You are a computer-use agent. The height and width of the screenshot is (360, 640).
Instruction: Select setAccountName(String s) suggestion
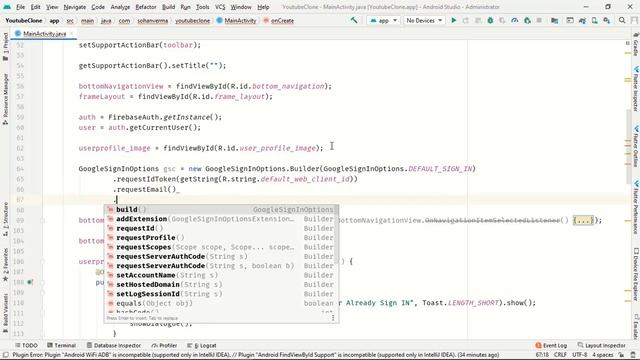221,275
